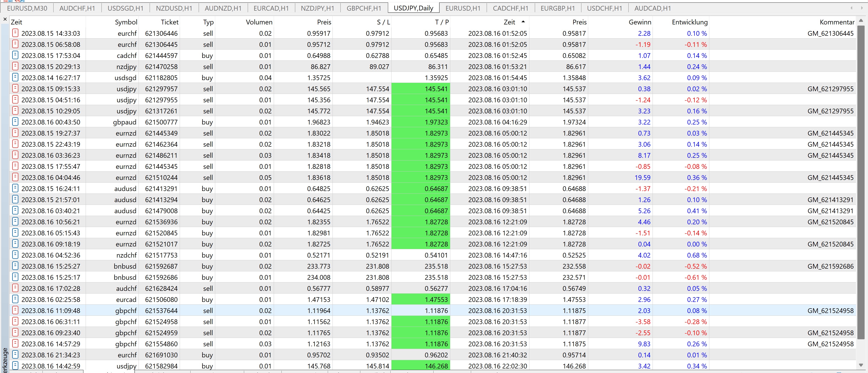Click order icon for audchf sell row
The width and height of the screenshot is (868, 373).
(15, 288)
